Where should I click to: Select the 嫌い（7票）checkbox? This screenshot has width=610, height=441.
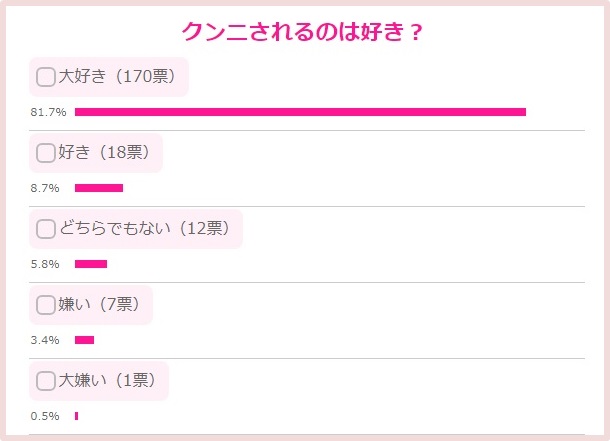[x=45, y=305]
